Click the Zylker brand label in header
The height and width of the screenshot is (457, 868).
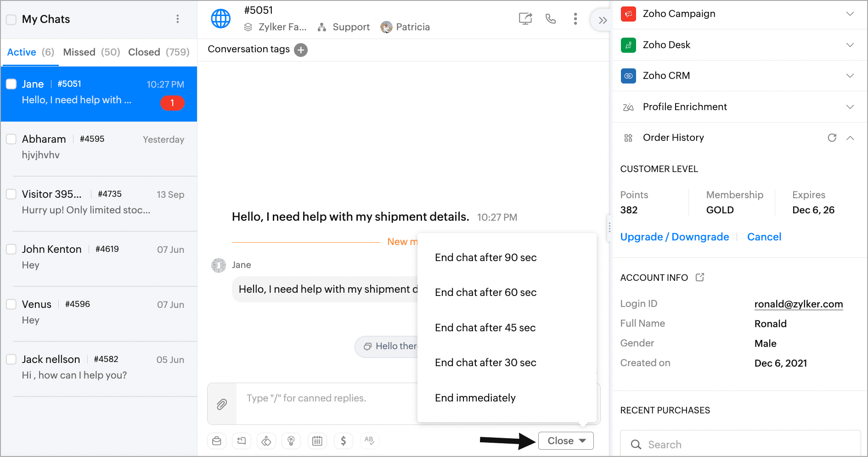click(282, 27)
